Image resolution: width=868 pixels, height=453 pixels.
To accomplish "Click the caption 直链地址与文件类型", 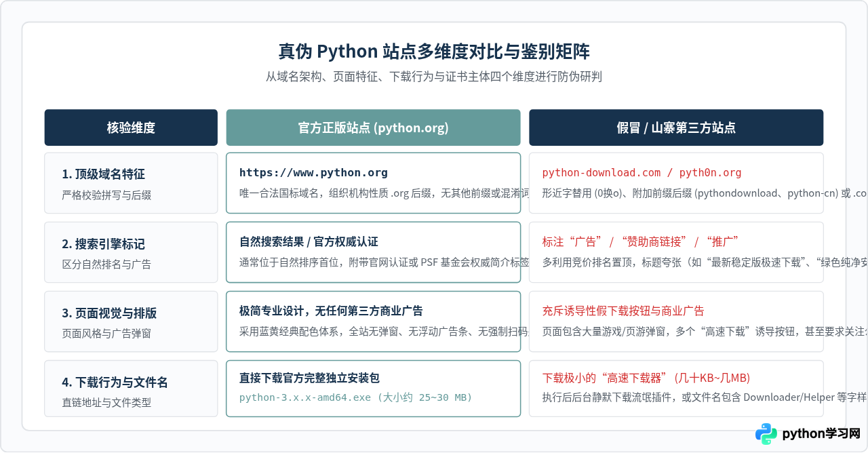I will pos(106,403).
